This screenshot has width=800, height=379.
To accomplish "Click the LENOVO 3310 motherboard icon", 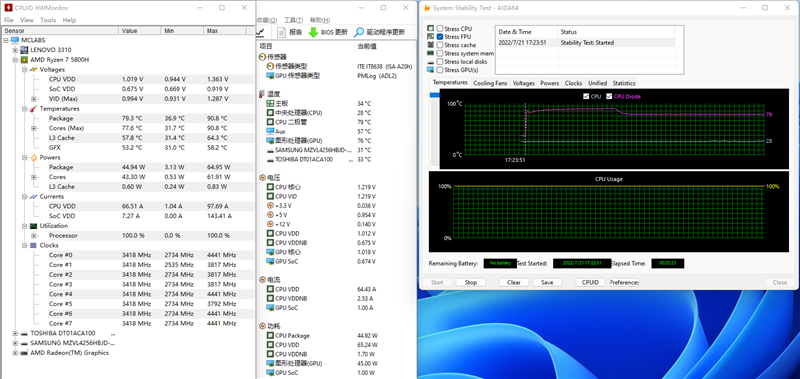I will pyautogui.click(x=24, y=50).
